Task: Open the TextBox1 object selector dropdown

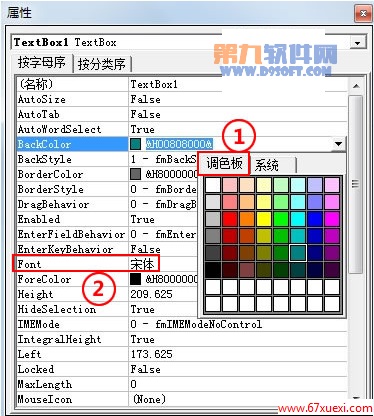Action: [x=358, y=43]
